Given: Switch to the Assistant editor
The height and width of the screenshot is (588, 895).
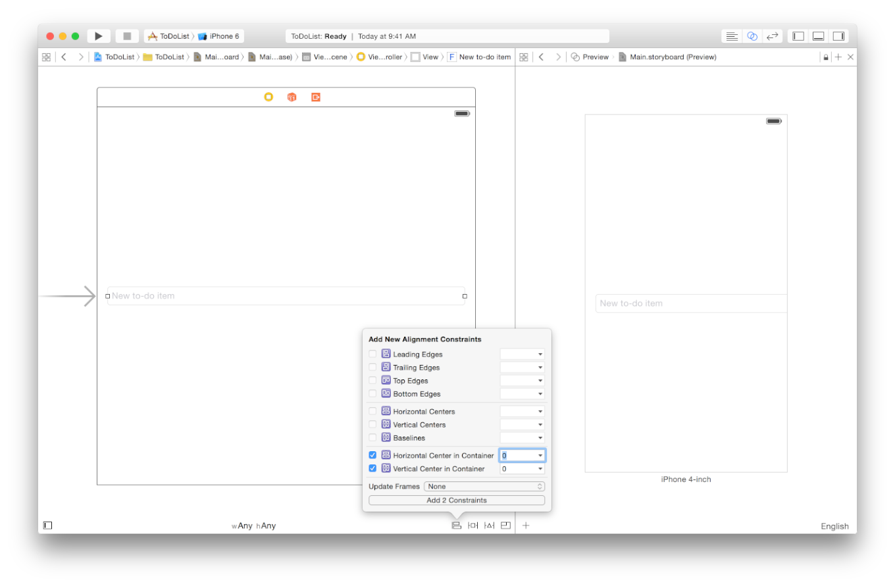Looking at the screenshot, I should coord(752,36).
